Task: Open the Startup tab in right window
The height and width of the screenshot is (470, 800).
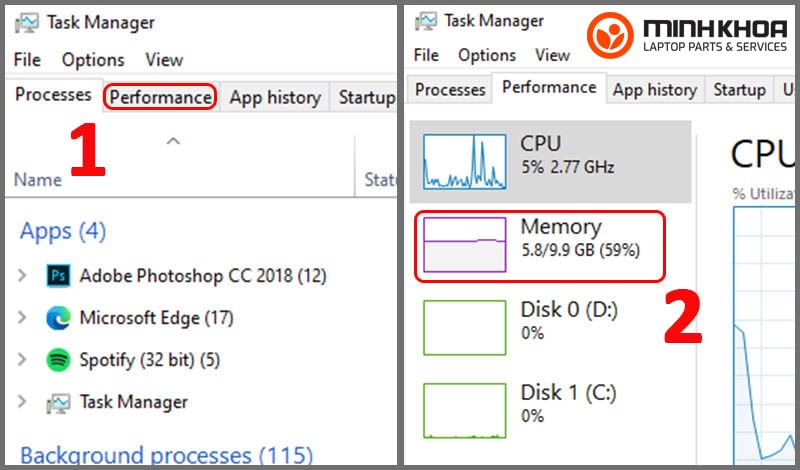Action: coord(739,90)
